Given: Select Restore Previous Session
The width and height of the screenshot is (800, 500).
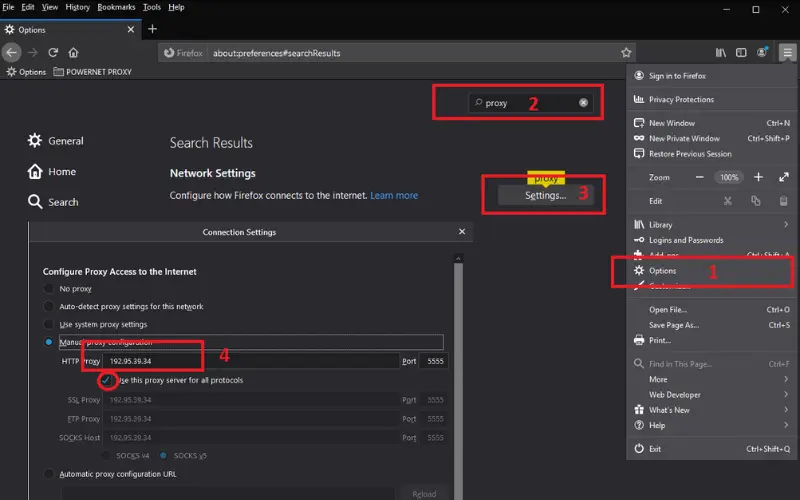Looking at the screenshot, I should 711,154.
